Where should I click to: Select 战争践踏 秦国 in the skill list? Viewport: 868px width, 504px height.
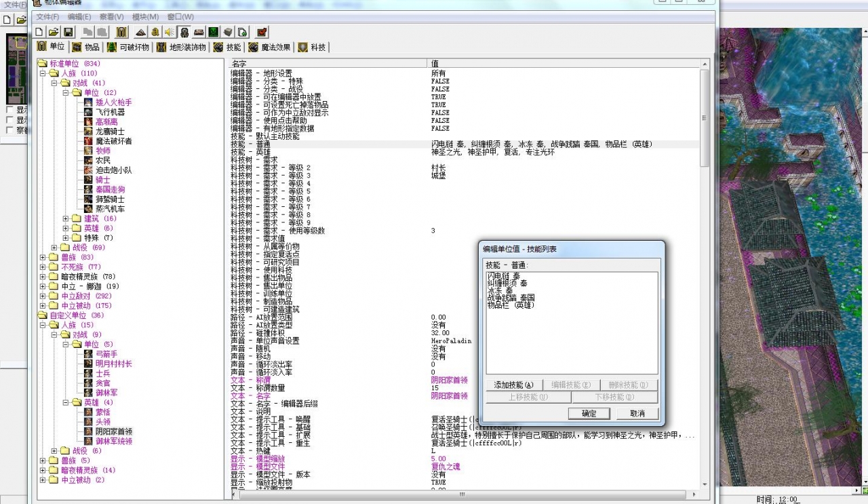[x=511, y=298]
